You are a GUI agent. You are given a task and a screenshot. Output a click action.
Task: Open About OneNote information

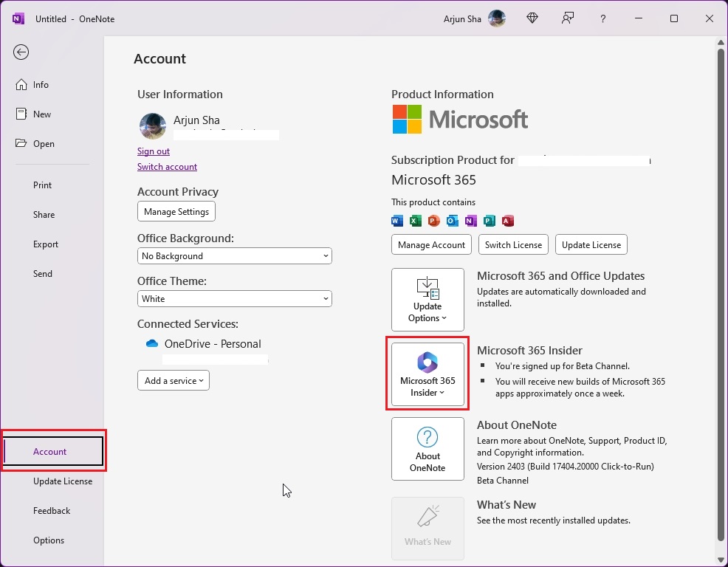(427, 449)
